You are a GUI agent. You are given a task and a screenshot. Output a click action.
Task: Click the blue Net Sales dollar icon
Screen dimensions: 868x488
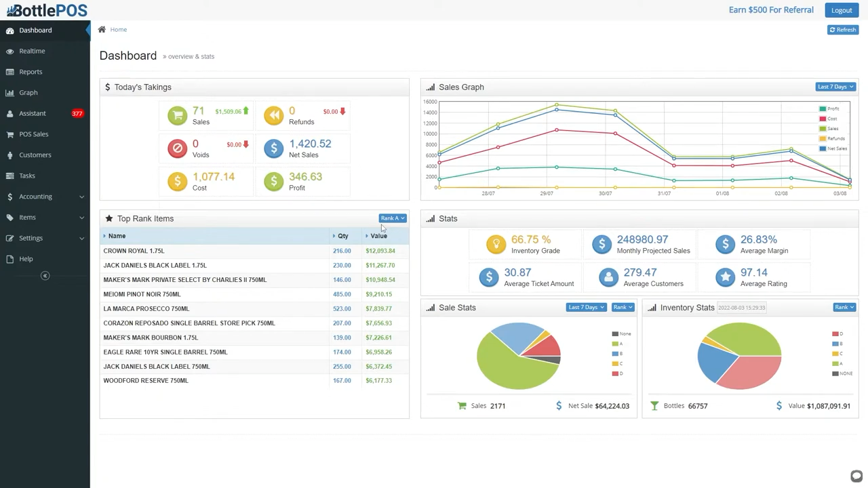tap(274, 148)
